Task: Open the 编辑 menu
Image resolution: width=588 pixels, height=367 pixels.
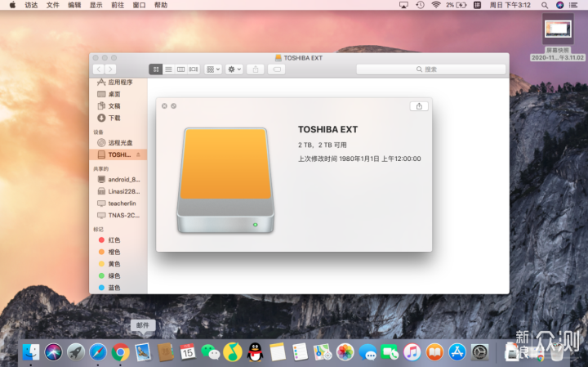Action: [x=74, y=5]
